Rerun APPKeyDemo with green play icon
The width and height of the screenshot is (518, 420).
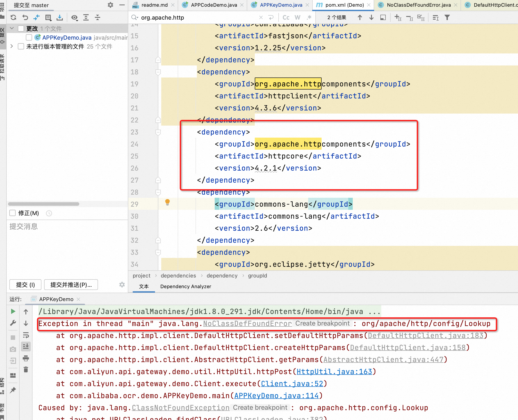(x=13, y=311)
